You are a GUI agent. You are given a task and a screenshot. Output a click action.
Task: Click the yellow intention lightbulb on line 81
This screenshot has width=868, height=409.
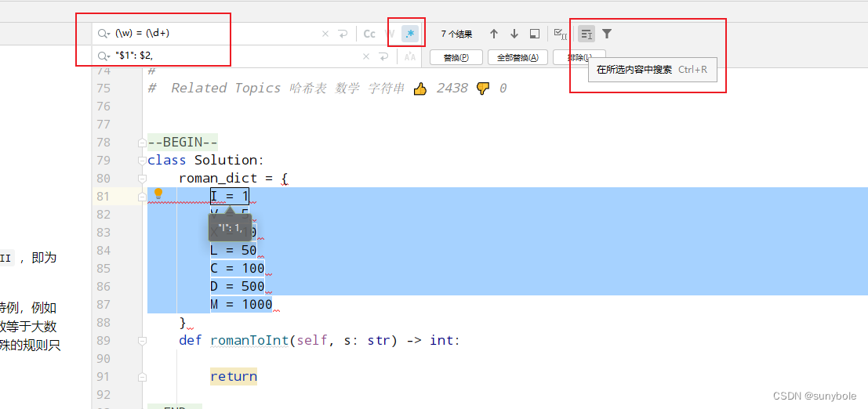pos(158,194)
